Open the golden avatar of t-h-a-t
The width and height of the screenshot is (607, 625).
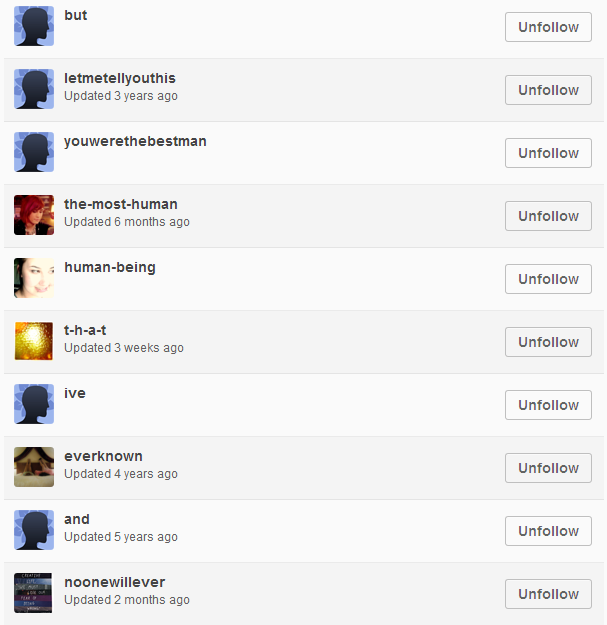point(34,341)
